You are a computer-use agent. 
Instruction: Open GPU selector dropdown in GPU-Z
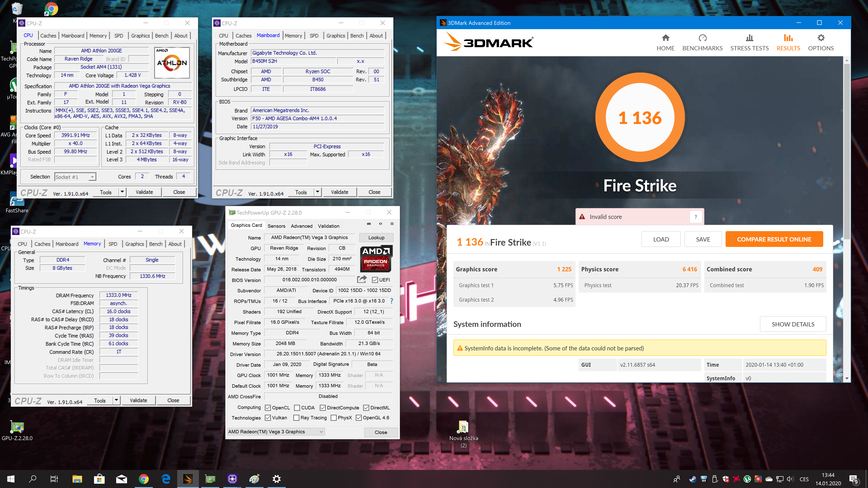click(x=276, y=432)
